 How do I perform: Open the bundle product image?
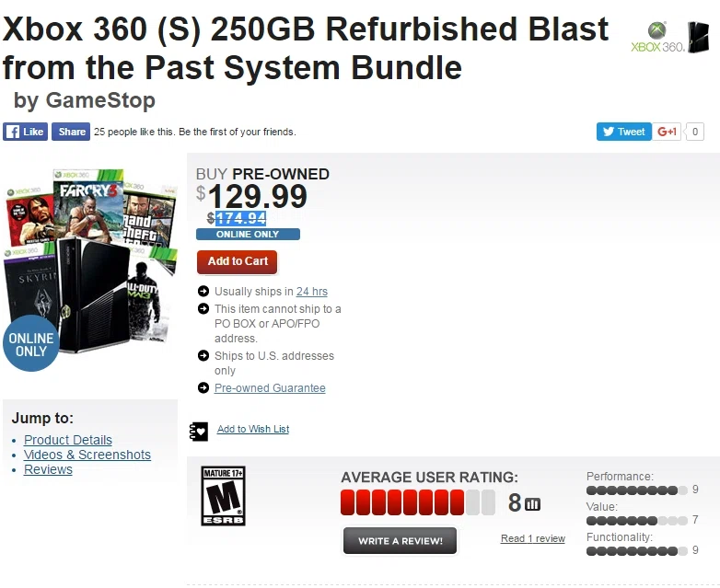(90, 261)
